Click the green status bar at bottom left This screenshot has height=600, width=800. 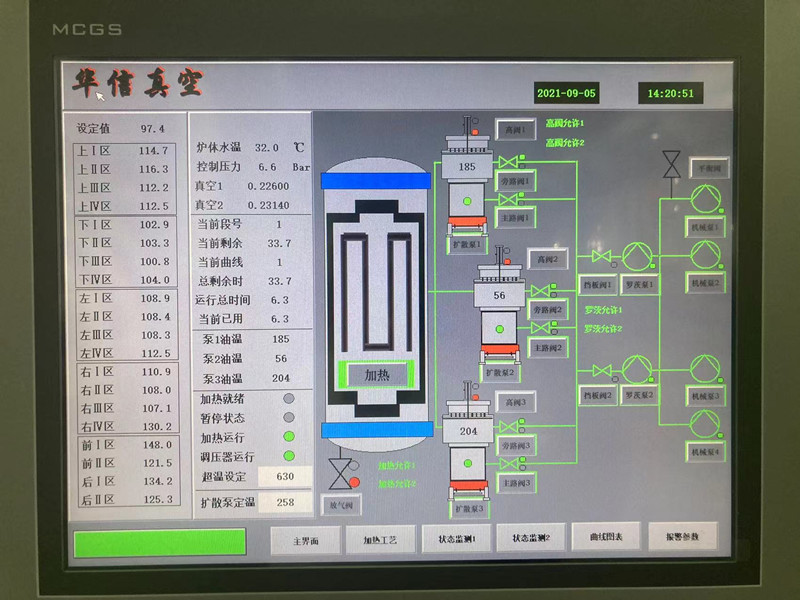[160, 543]
